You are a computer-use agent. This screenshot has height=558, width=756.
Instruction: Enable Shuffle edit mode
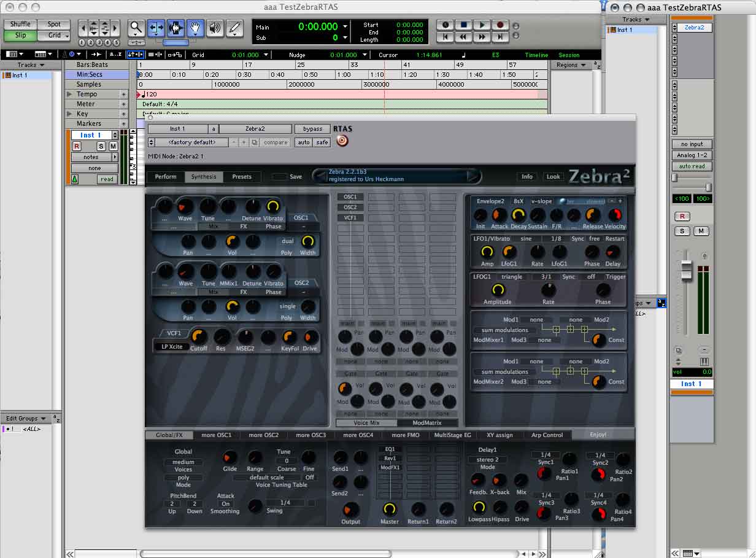pyautogui.click(x=20, y=25)
